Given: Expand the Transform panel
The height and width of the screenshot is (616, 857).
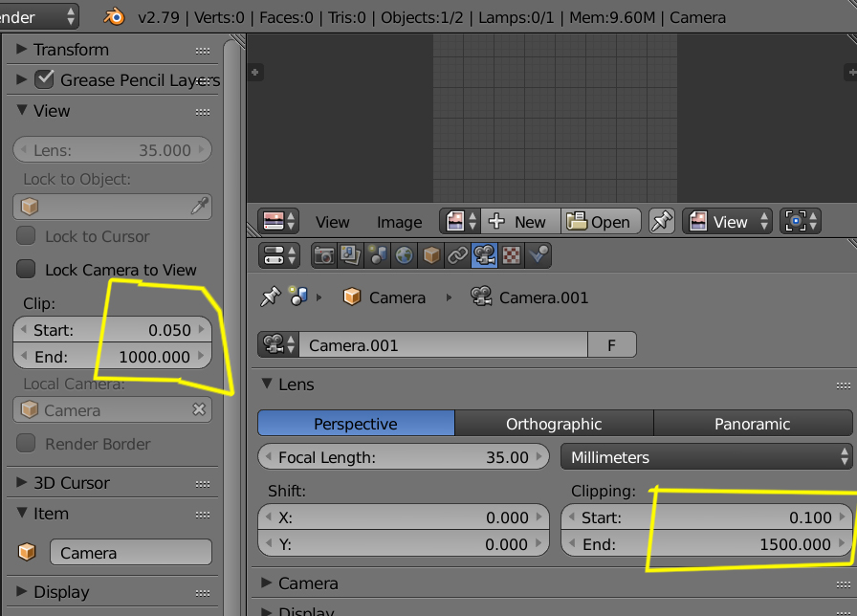Looking at the screenshot, I should click(x=22, y=49).
